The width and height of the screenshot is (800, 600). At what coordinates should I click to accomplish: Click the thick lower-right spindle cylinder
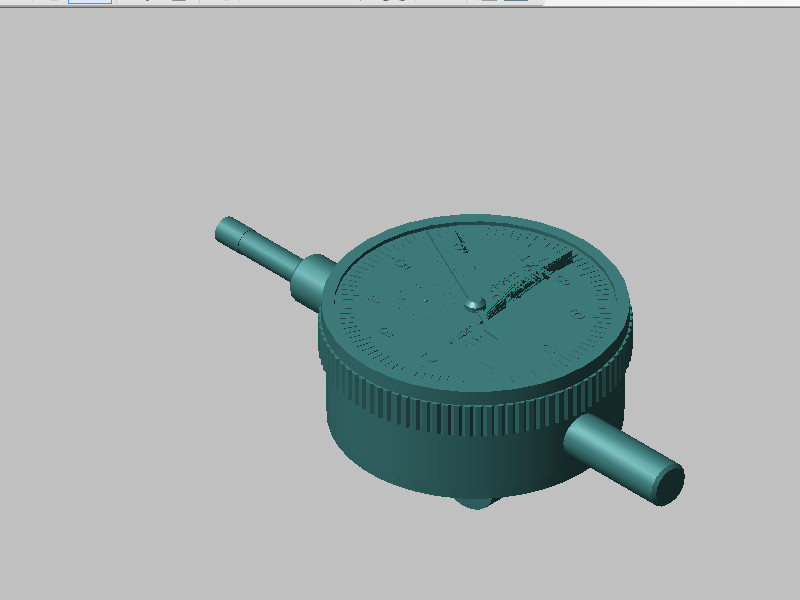click(625, 459)
